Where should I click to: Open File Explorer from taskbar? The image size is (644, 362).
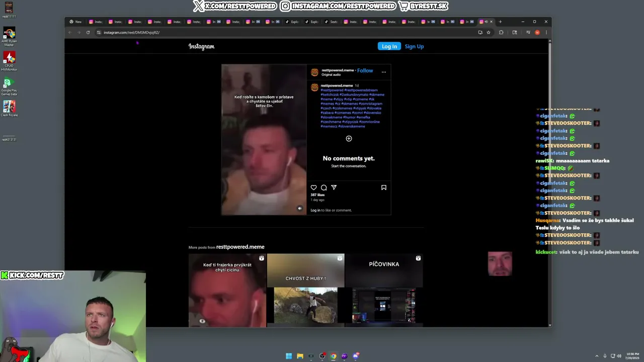(x=300, y=356)
